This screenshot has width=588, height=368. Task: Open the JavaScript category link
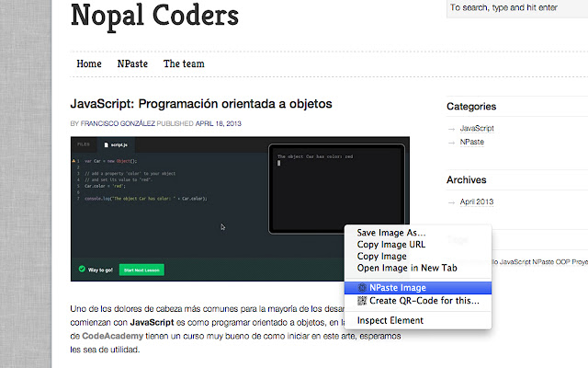[477, 129]
